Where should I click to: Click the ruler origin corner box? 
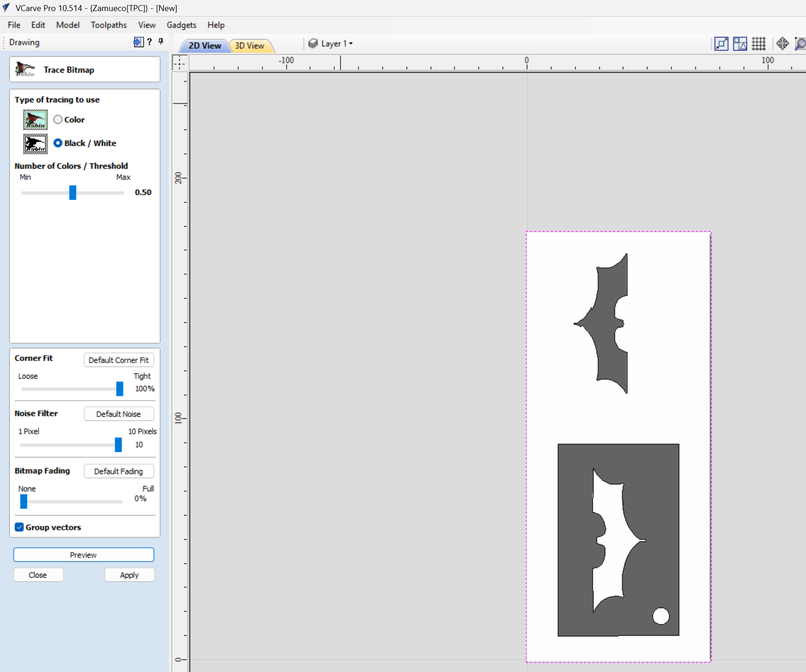(x=180, y=62)
